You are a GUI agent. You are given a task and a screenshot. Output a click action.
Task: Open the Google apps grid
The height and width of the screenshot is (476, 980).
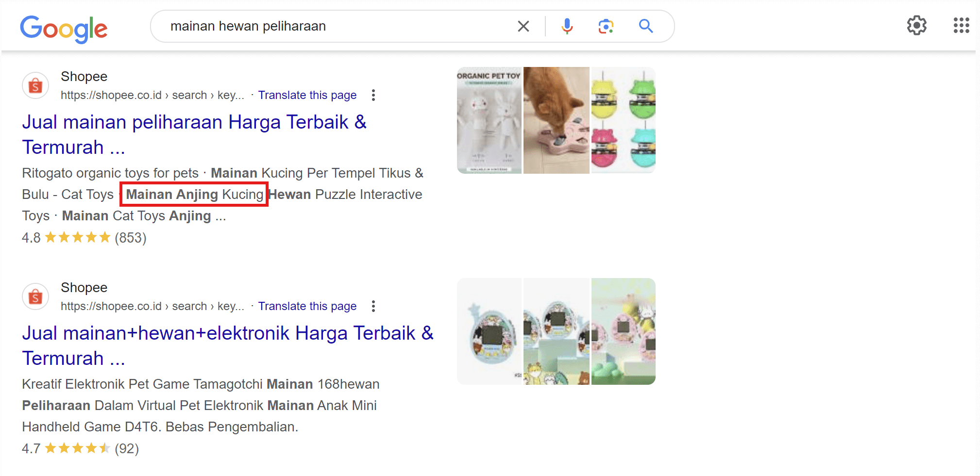(960, 26)
